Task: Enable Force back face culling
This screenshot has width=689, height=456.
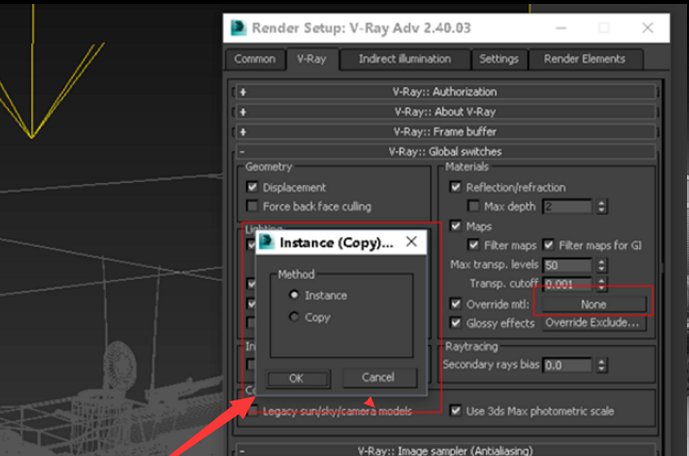Action: coord(253,206)
